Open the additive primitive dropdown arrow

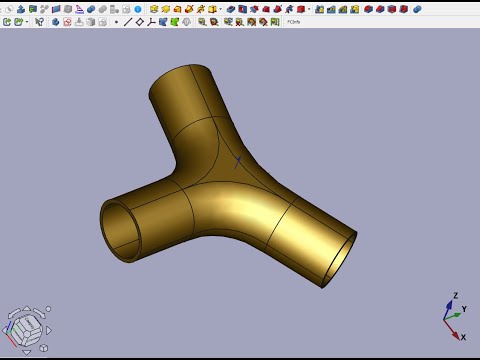click(x=220, y=9)
